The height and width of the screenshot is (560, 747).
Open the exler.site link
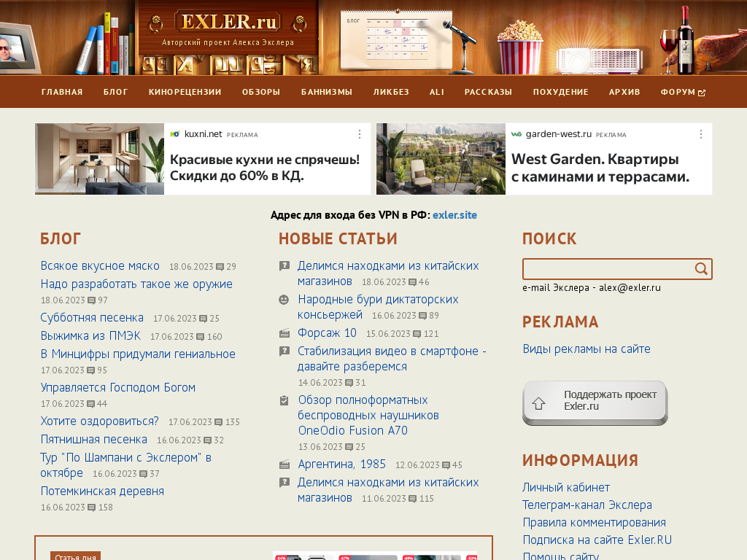(454, 215)
